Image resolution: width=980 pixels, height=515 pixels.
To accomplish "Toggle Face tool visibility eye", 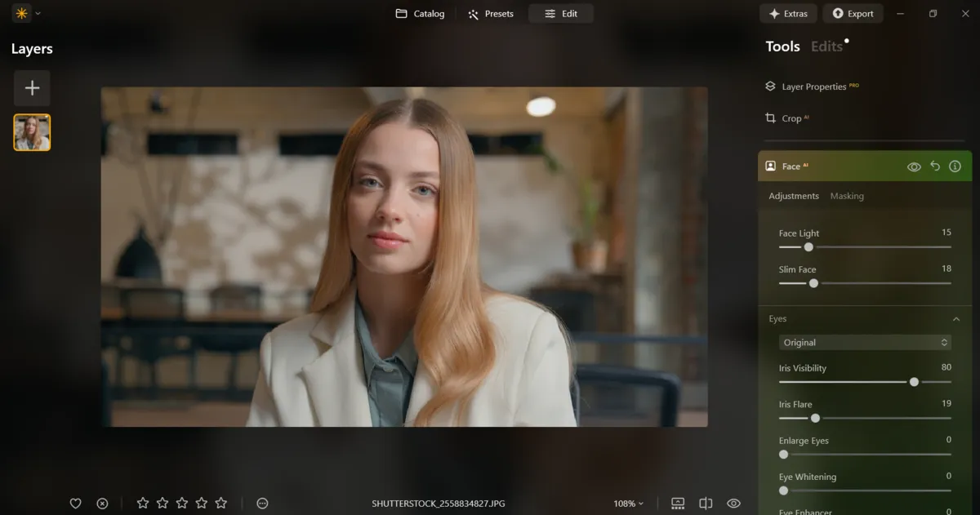I will coord(914,166).
